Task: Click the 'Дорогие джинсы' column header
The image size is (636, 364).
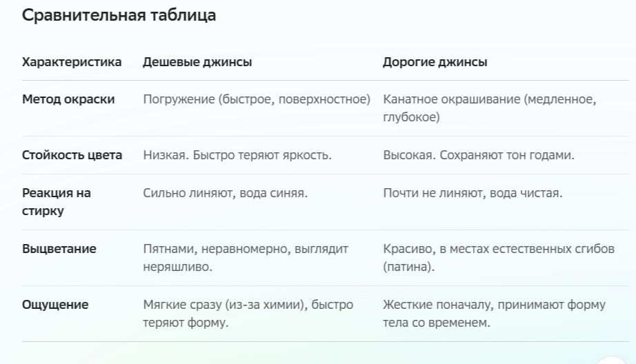Action: point(435,62)
